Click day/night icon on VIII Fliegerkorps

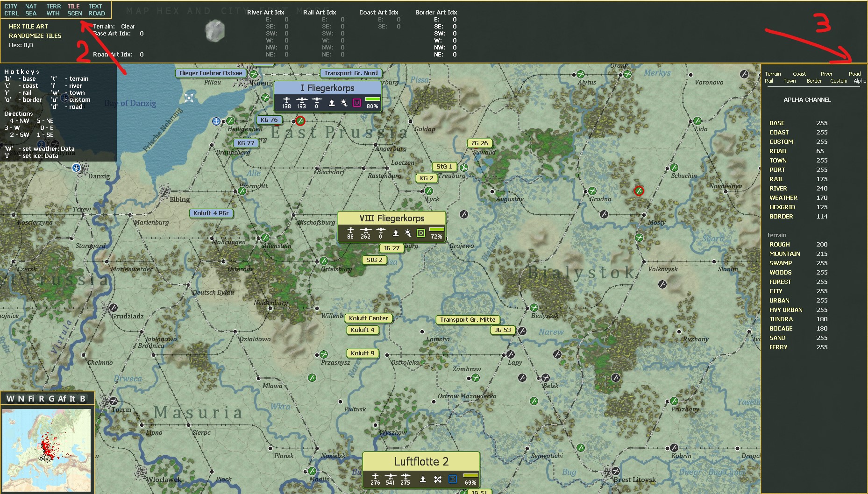point(408,233)
